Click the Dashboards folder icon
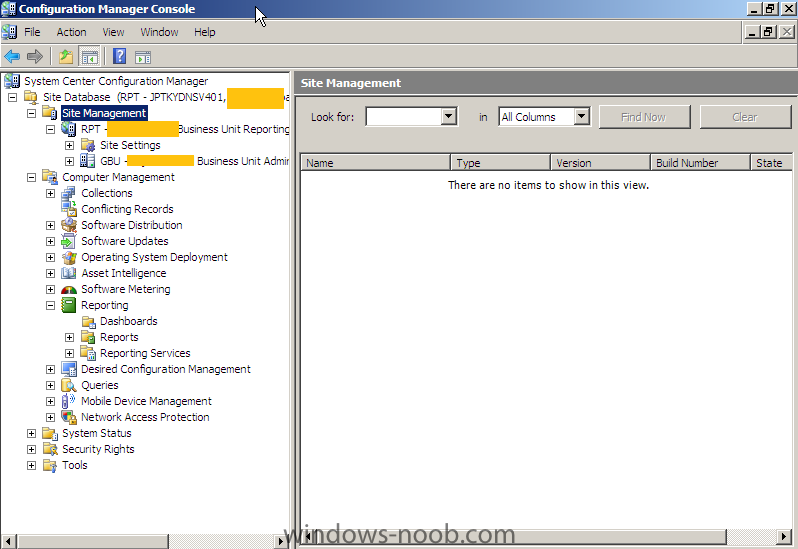798x549 pixels. (88, 322)
